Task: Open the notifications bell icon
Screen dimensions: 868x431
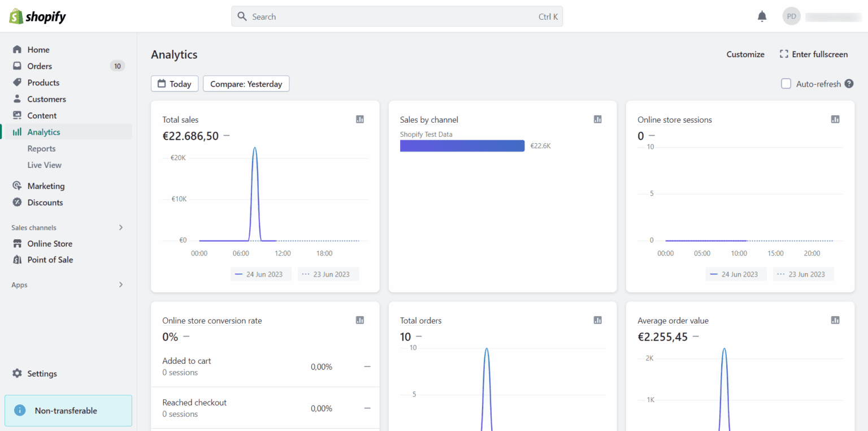Action: [762, 16]
